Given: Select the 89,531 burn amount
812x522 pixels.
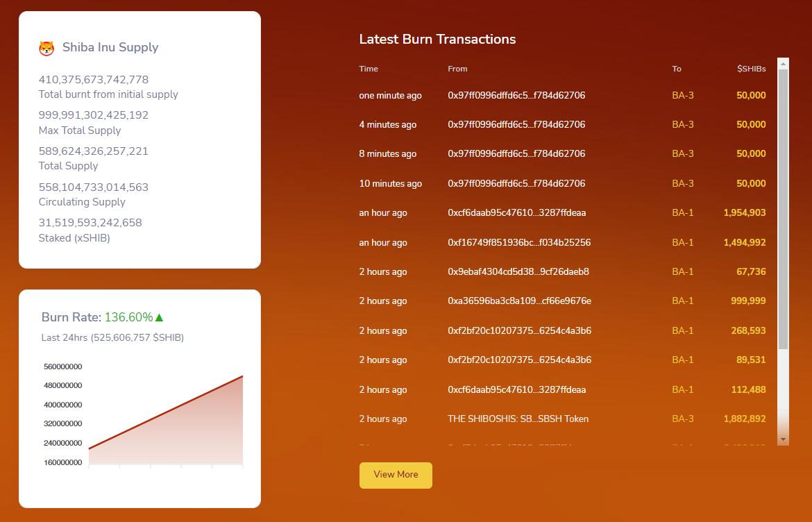Looking at the screenshot, I should (x=751, y=360).
